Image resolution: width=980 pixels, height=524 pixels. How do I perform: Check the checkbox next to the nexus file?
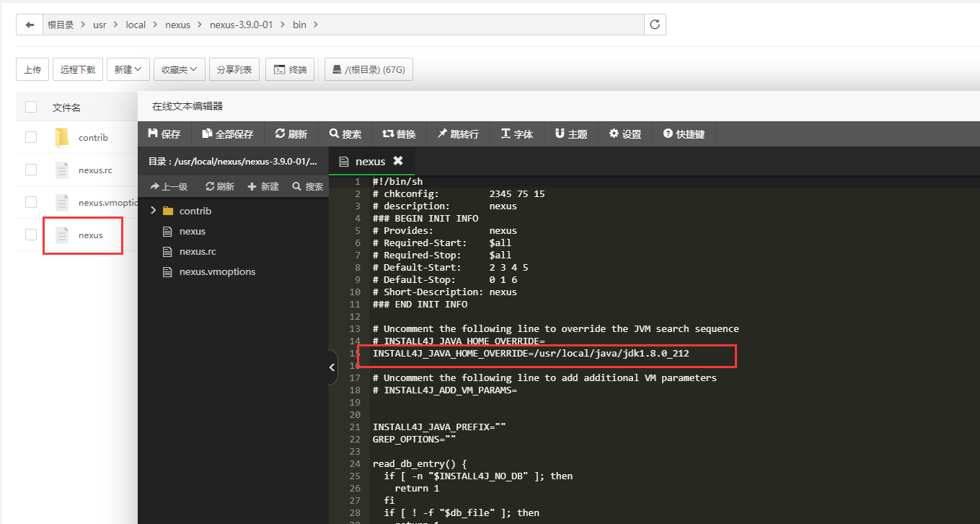click(x=30, y=235)
